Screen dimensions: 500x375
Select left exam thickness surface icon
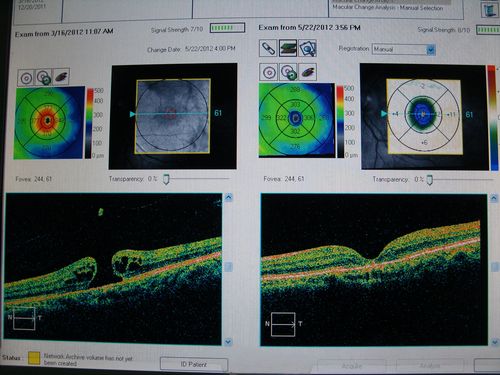click(x=61, y=77)
